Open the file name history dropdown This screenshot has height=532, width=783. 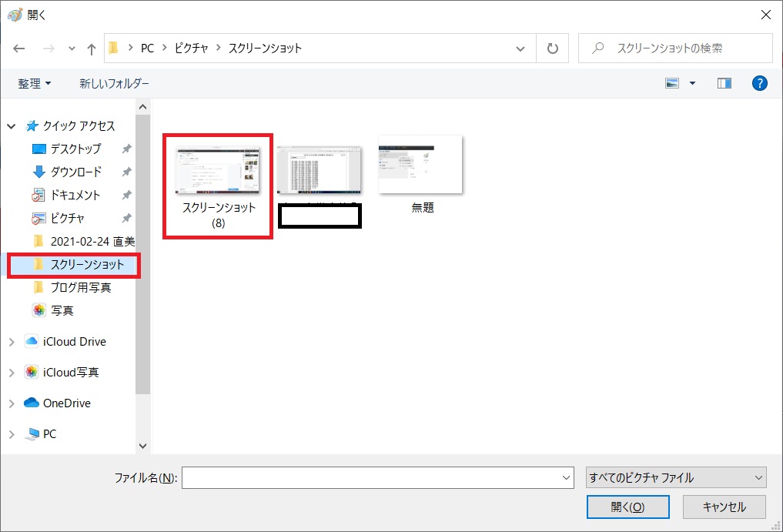pyautogui.click(x=567, y=478)
